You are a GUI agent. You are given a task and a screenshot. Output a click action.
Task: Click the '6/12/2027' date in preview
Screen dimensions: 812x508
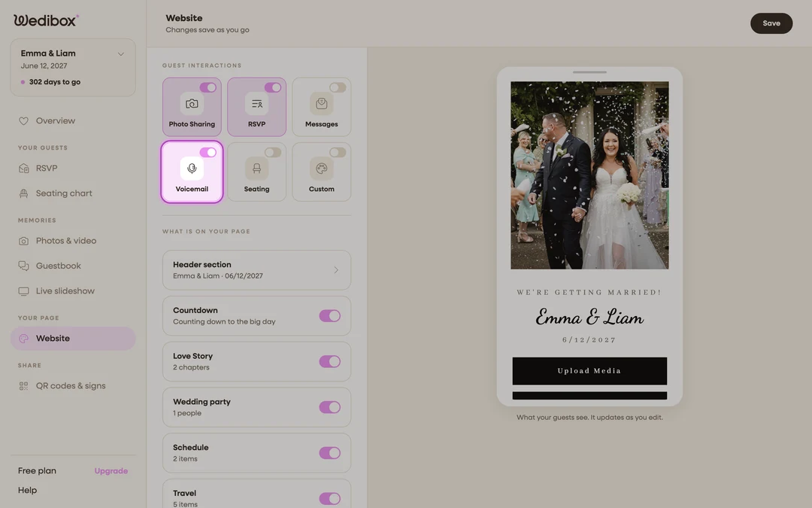click(x=589, y=340)
